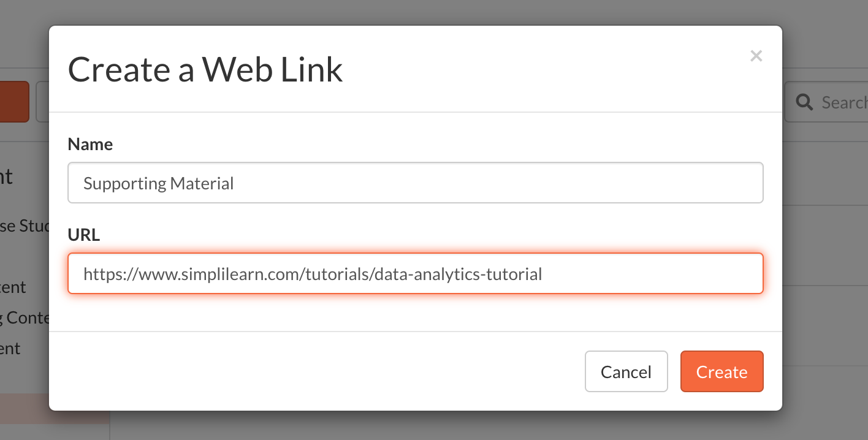Click the Name field with Supporting Material
Screen dimensions: 868x440
[x=416, y=183]
